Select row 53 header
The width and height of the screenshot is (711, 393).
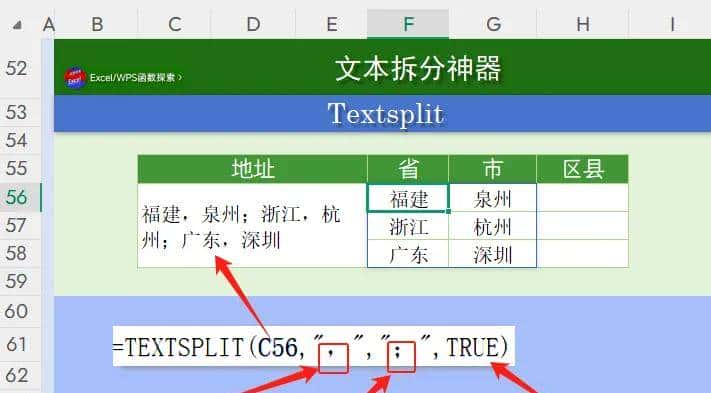[x=20, y=112]
